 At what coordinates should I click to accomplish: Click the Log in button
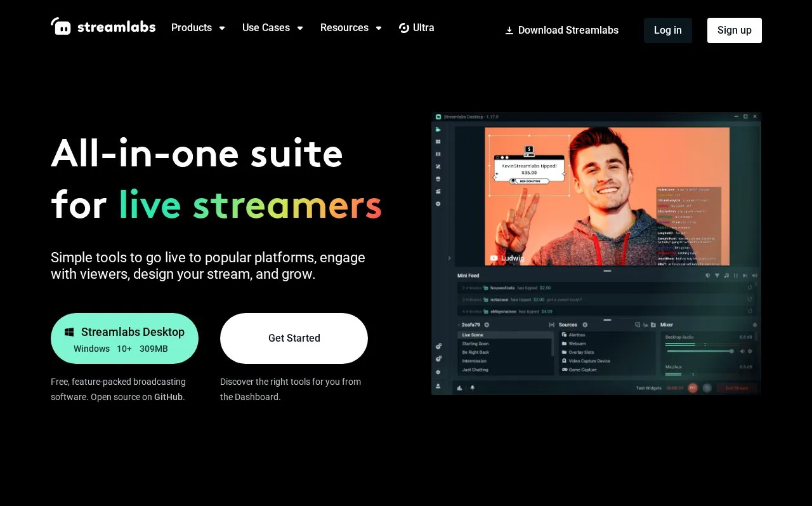[x=668, y=30]
